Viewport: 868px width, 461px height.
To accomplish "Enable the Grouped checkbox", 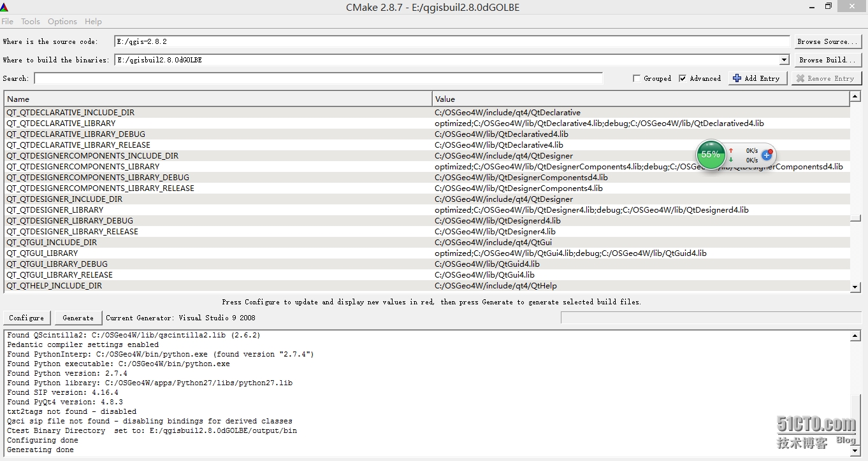I will tap(637, 78).
